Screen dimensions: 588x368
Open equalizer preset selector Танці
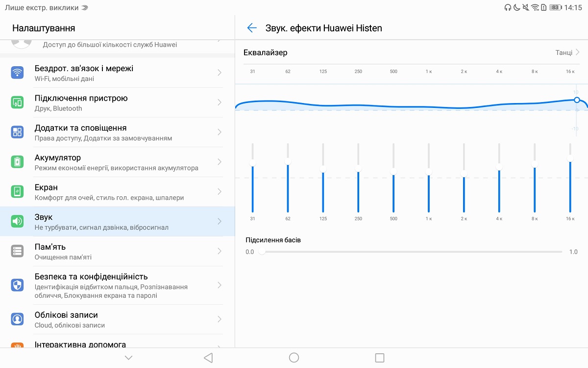click(567, 52)
